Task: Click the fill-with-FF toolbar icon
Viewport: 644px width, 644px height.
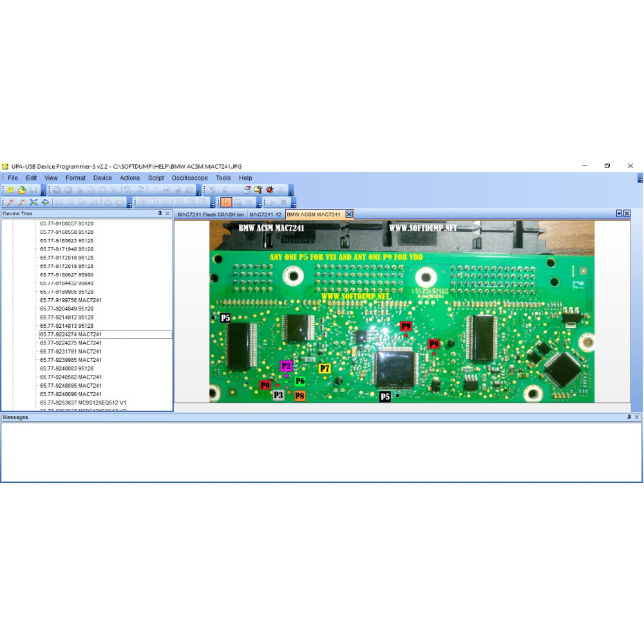Action: pyautogui.click(x=166, y=190)
